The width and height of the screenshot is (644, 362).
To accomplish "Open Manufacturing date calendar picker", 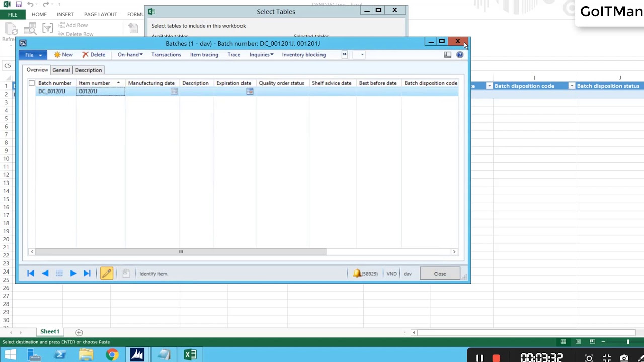I will click(174, 92).
